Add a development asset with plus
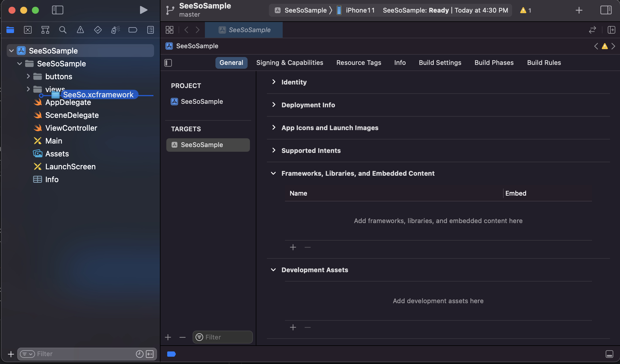The image size is (620, 364). click(x=293, y=327)
